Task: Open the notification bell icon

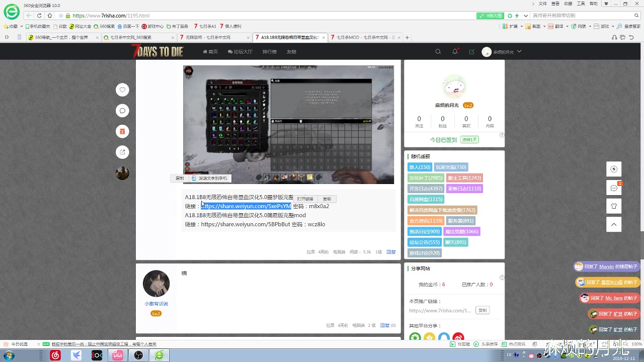Action: (x=455, y=52)
